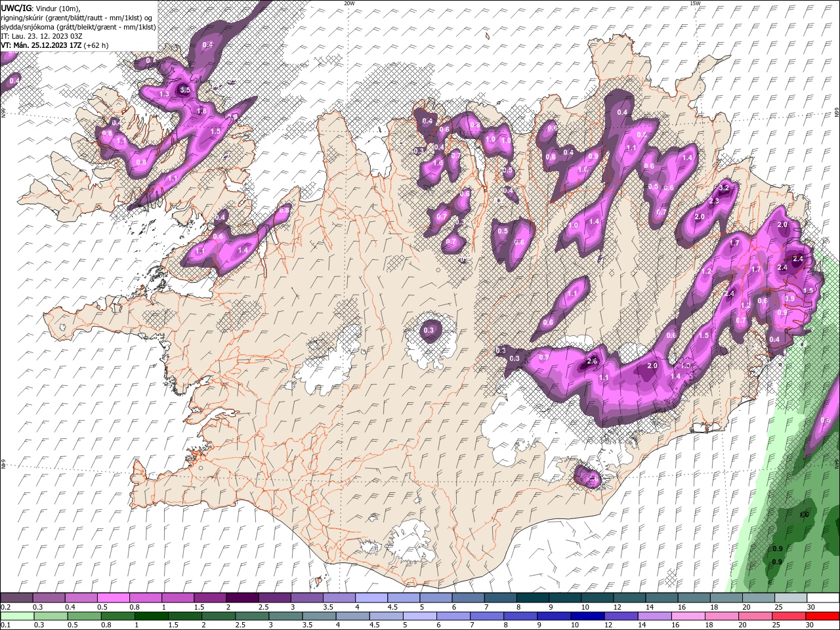
Task: Click the 10 label on the lower rain scale
Action: pyautogui.click(x=575, y=625)
